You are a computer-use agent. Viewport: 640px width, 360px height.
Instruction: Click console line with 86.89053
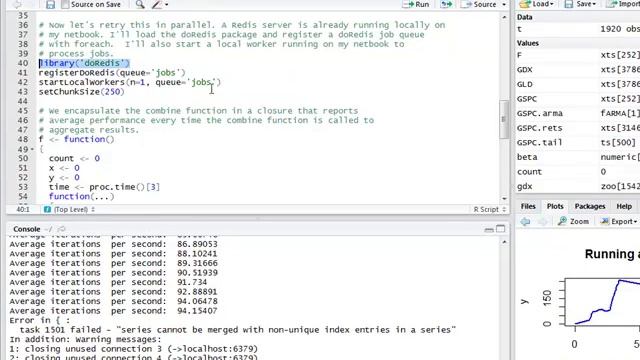coord(113,244)
